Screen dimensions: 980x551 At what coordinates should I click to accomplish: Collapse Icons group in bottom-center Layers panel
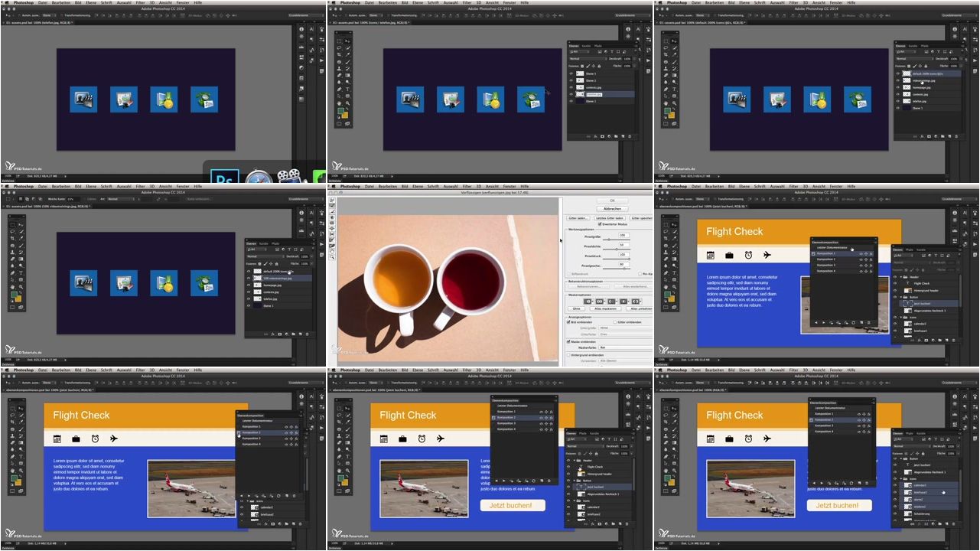575,500
